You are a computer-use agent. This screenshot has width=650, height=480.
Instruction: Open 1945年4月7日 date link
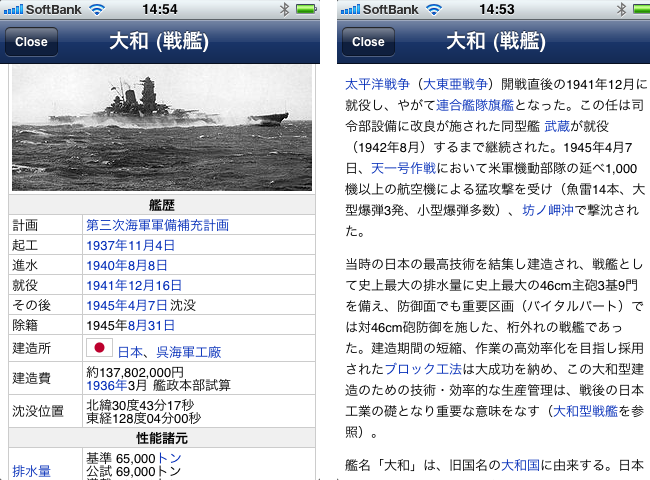(127, 305)
